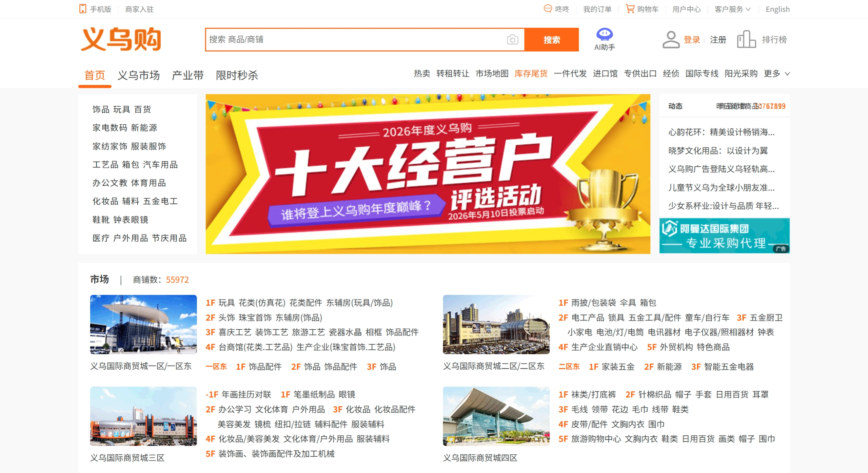Open 用户中心 link
Viewport: 868px width, 473px height.
687,9
